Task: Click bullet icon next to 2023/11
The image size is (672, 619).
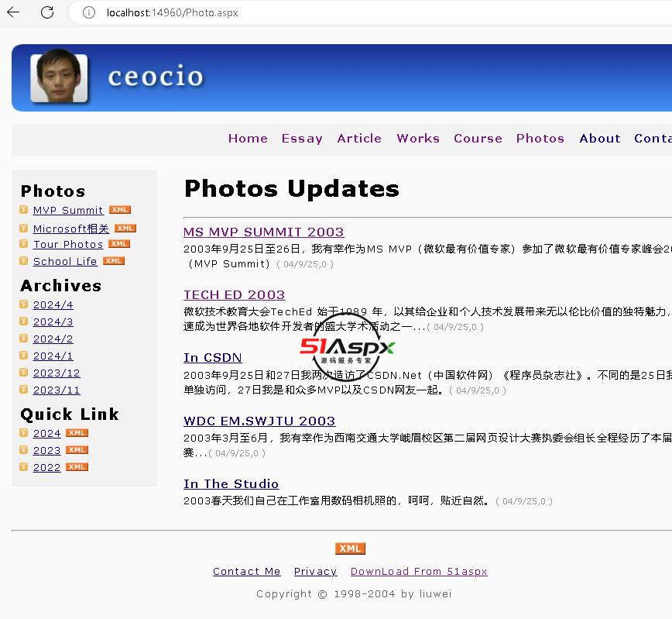Action: [x=23, y=390]
